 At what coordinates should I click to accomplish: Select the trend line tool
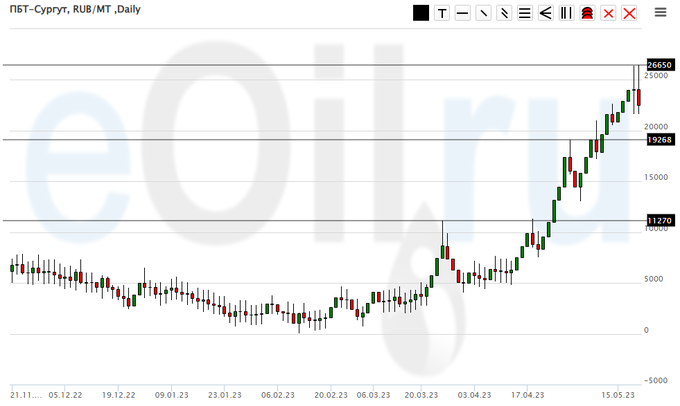483,13
